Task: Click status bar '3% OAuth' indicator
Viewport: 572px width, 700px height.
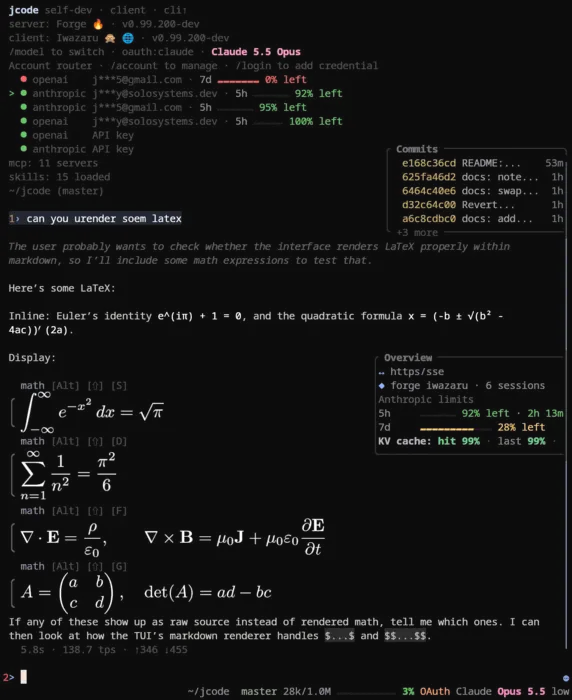Action: tap(426, 692)
